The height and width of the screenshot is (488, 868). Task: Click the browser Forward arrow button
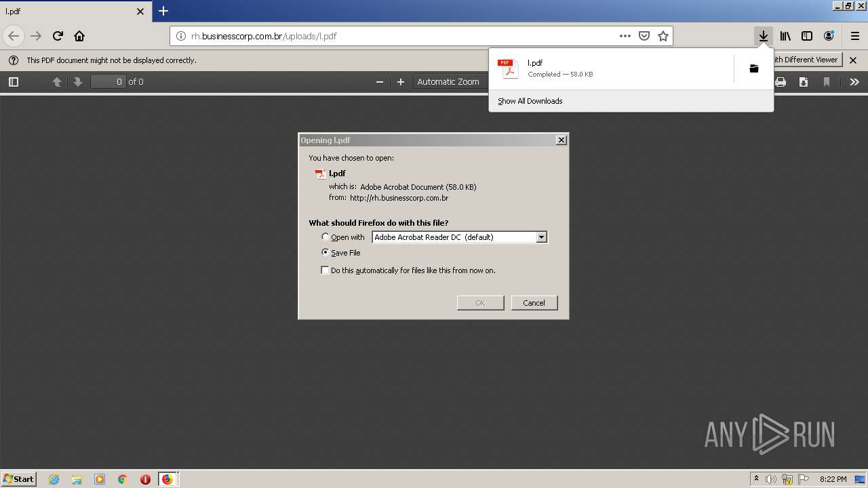(37, 36)
